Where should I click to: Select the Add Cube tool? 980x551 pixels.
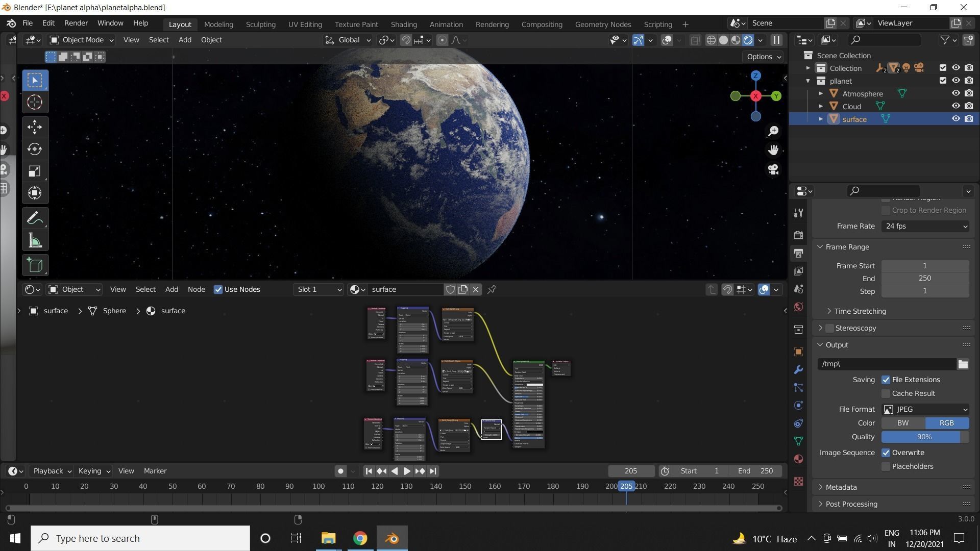coord(35,265)
